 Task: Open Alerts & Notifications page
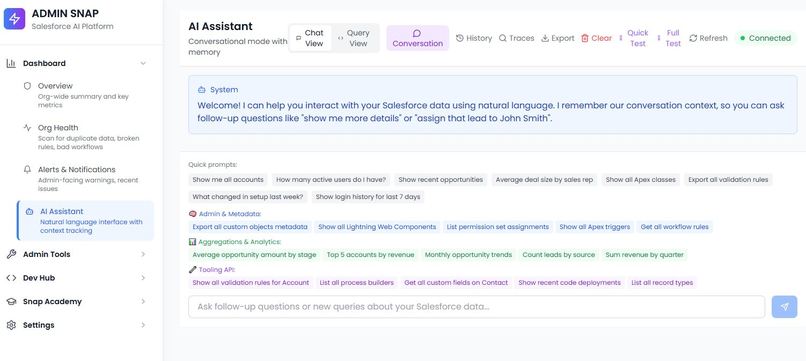click(x=85, y=178)
